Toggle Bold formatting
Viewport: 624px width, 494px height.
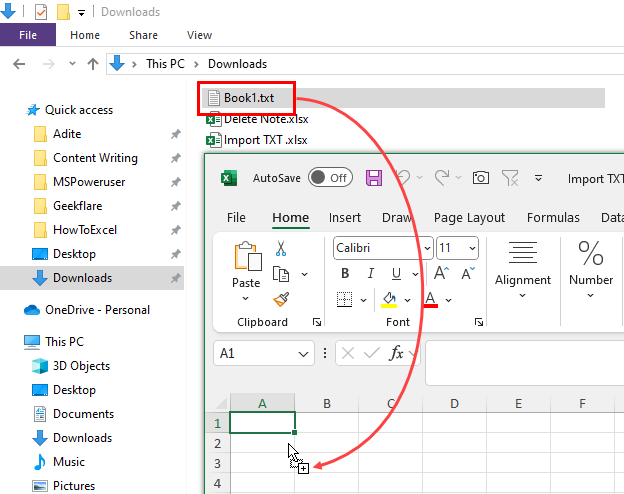pos(345,273)
